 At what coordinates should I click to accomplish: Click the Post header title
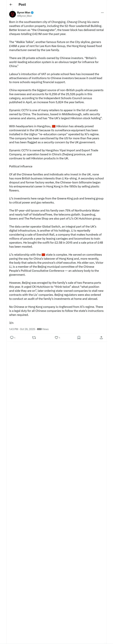(22, 5)
